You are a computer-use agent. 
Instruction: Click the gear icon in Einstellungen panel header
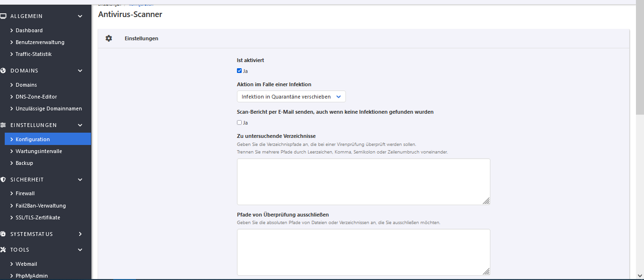click(x=109, y=38)
